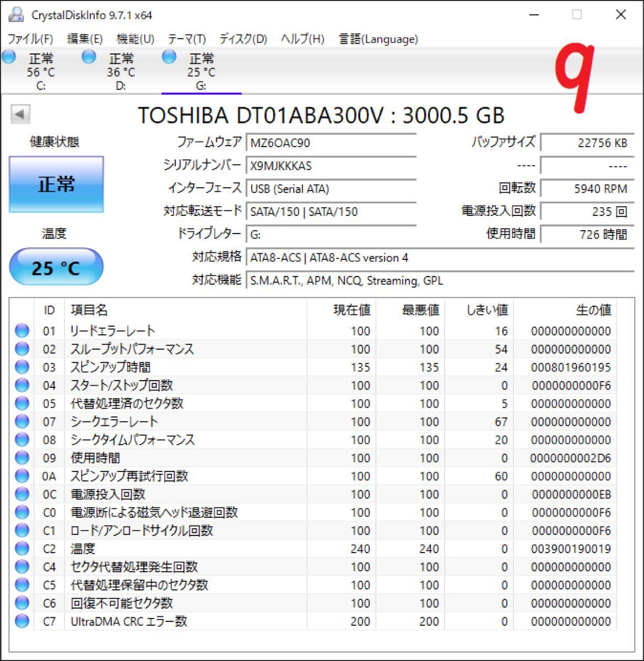
Task: Select the raw value 000801960195
Action: pyautogui.click(x=571, y=367)
